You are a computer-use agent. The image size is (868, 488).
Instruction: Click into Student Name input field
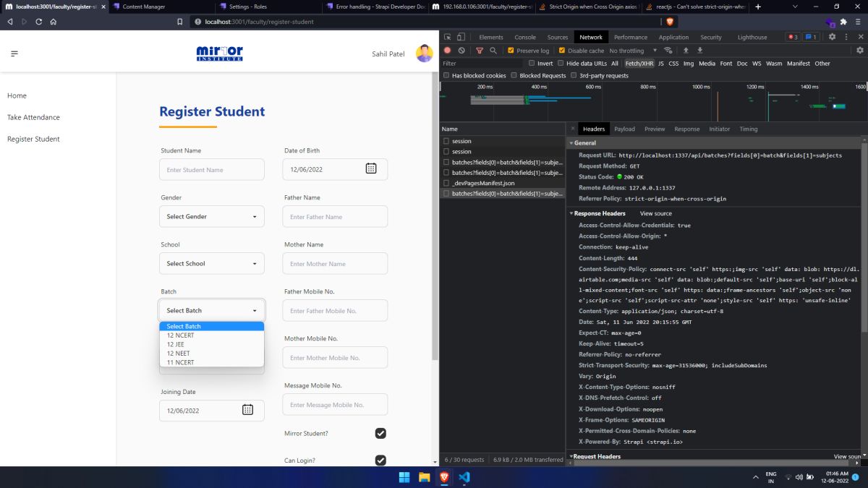coord(212,169)
